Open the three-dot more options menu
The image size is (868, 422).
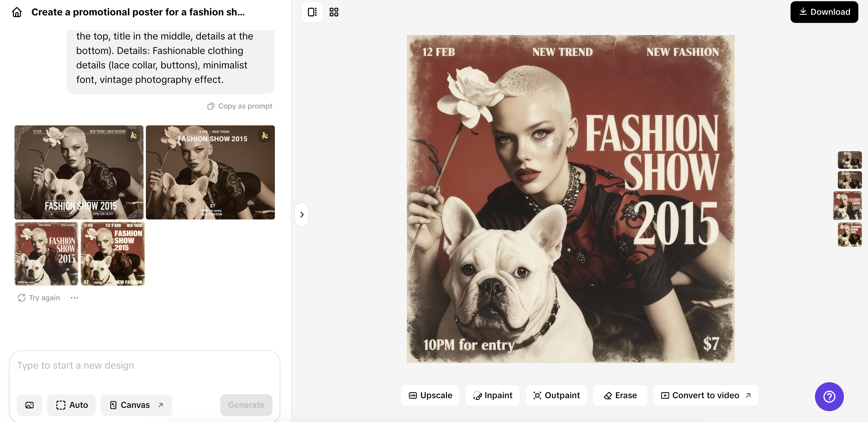coord(74,298)
